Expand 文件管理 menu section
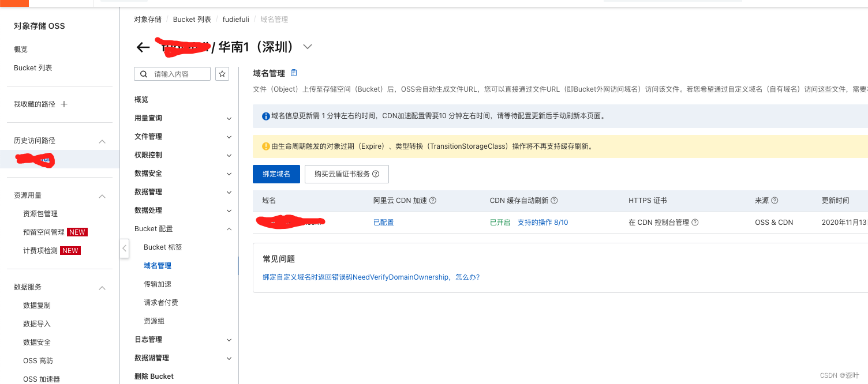Screen dimensions: 868x384 point(229,137)
